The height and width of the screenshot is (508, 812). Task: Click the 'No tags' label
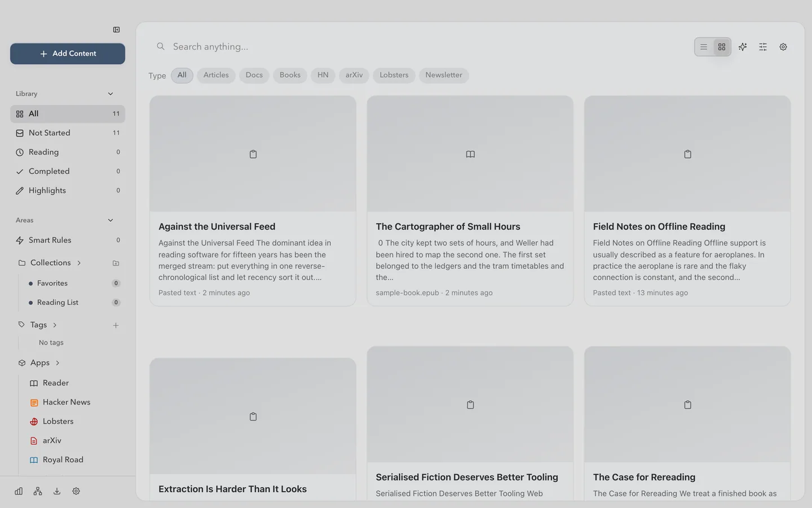coord(51,343)
